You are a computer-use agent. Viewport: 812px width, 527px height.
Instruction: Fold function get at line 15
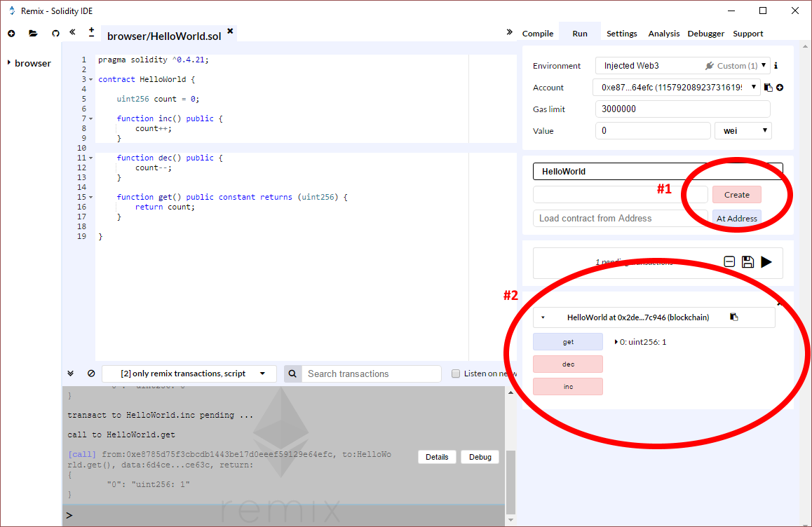(x=91, y=197)
